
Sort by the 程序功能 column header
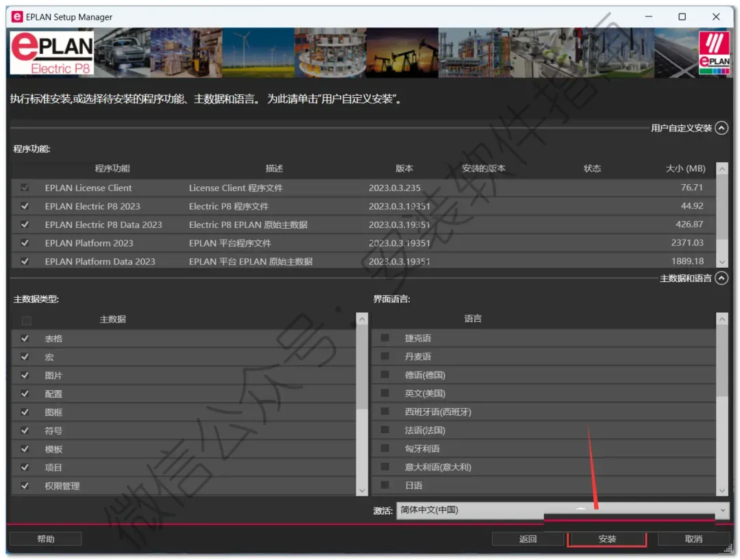pyautogui.click(x=112, y=168)
